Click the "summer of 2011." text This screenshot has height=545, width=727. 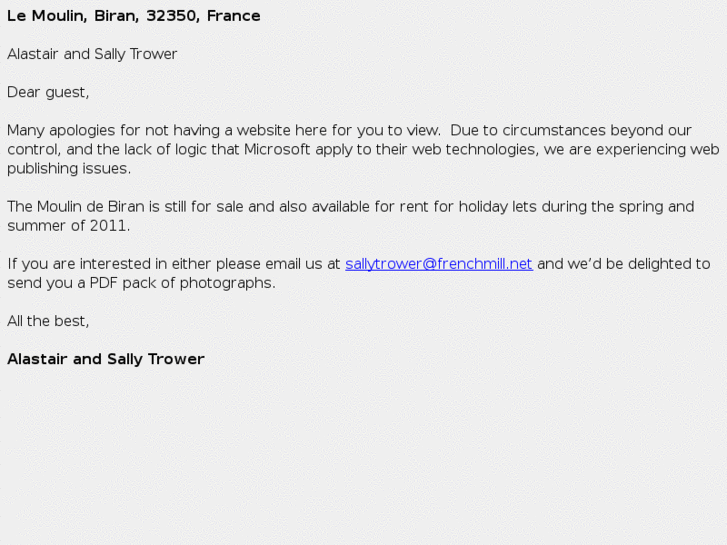click(68, 226)
